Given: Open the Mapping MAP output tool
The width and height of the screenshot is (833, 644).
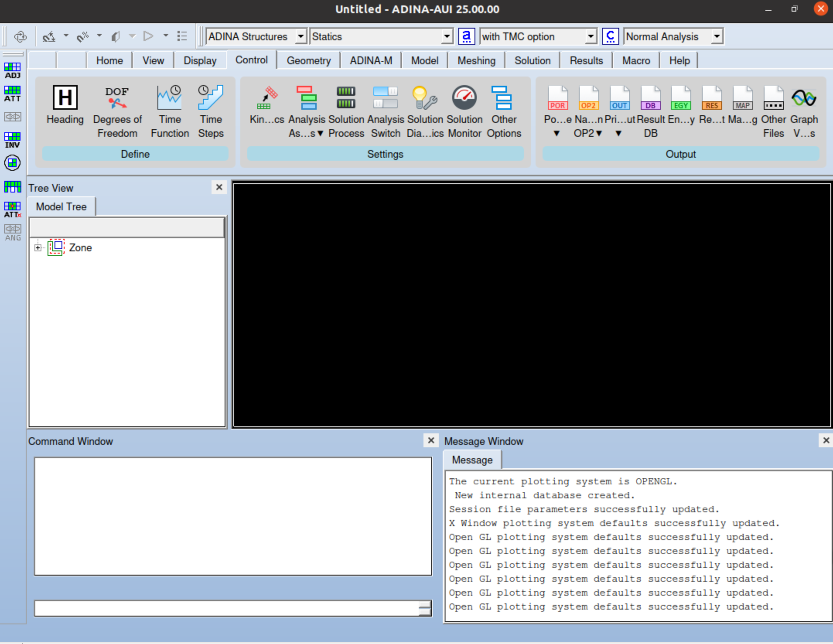Looking at the screenshot, I should [743, 104].
